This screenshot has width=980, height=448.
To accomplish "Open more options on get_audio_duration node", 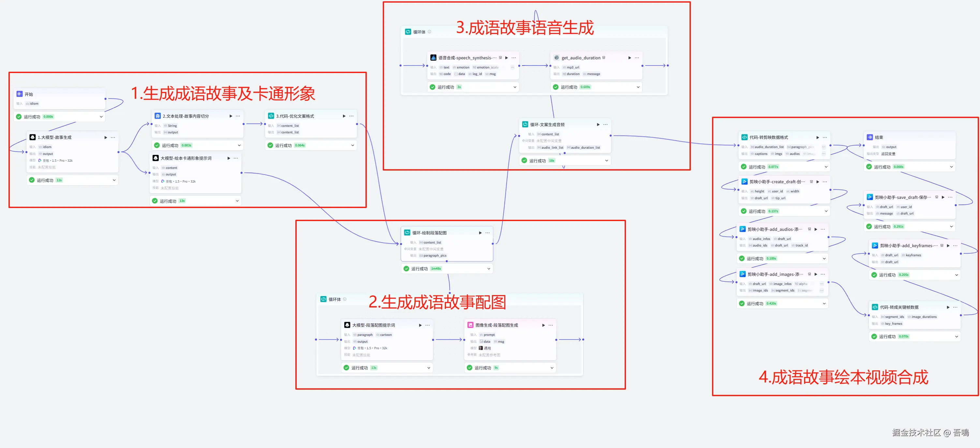I will tap(637, 58).
